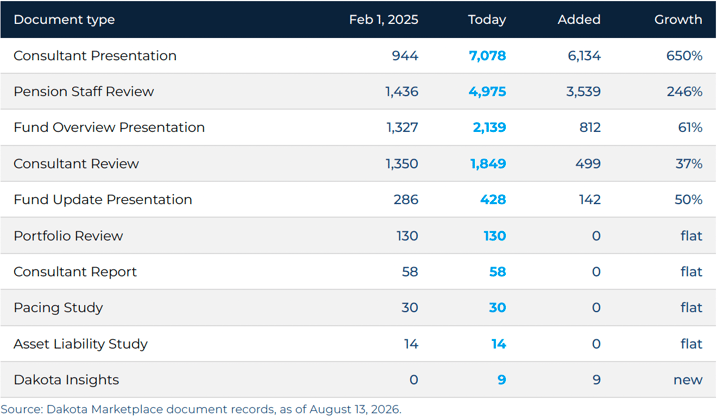
Task: Click the blue '58' Today value
Action: coord(498,272)
